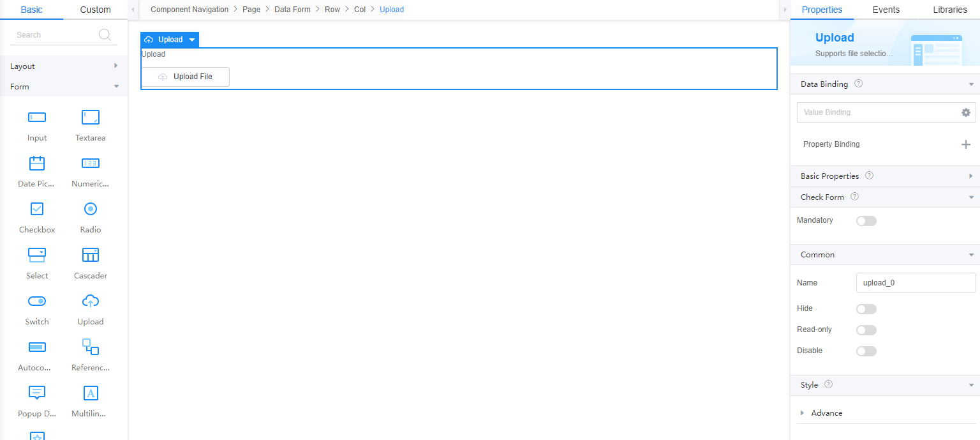
Task: Switch to the Custom tab
Action: [x=96, y=10]
